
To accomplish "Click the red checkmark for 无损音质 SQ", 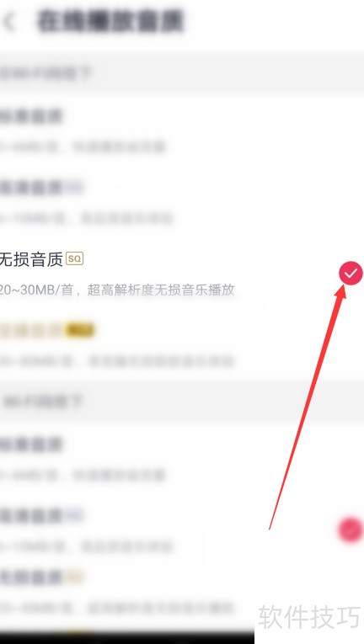I will (x=351, y=273).
